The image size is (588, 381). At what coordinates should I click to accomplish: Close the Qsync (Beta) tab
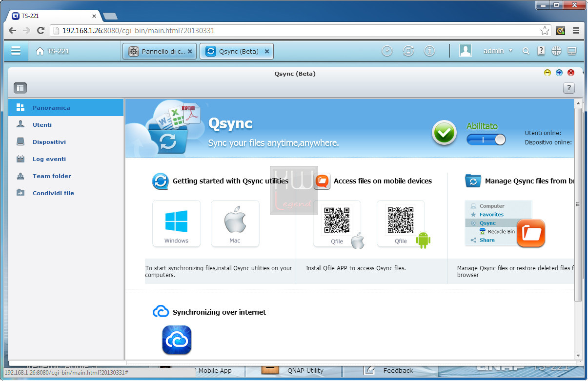point(267,51)
